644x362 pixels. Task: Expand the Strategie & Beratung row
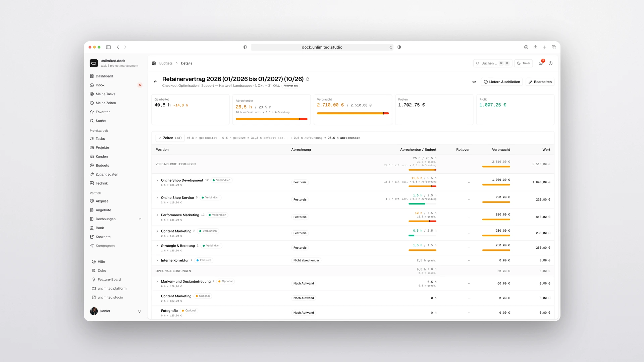pos(157,246)
